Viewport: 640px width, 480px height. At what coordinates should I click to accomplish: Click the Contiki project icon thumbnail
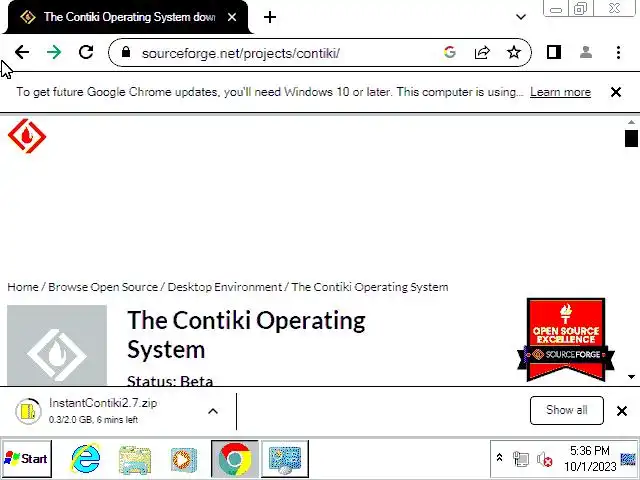coord(57,345)
